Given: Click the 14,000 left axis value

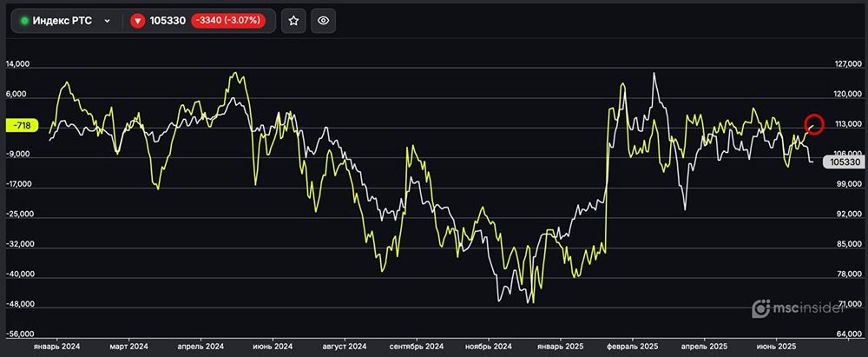Looking at the screenshot, I should click(x=18, y=64).
